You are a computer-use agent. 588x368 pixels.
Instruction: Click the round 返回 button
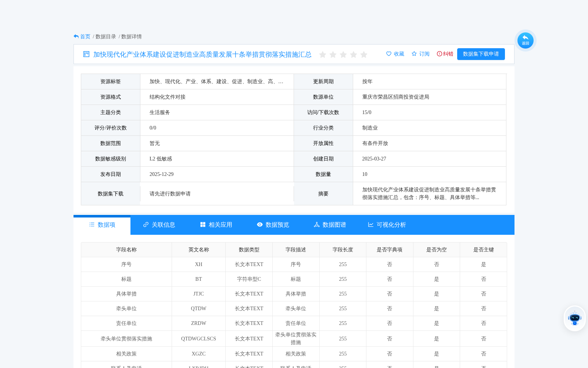coord(526,40)
